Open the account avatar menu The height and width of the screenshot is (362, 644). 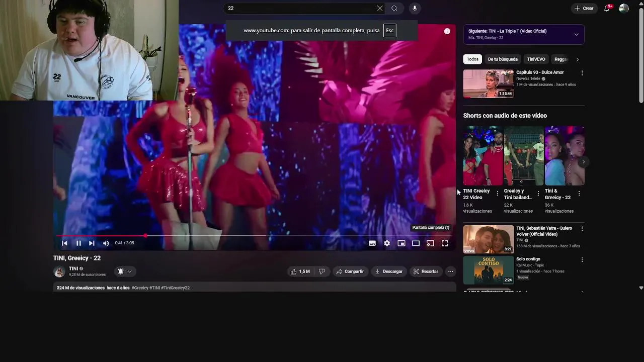[624, 8]
